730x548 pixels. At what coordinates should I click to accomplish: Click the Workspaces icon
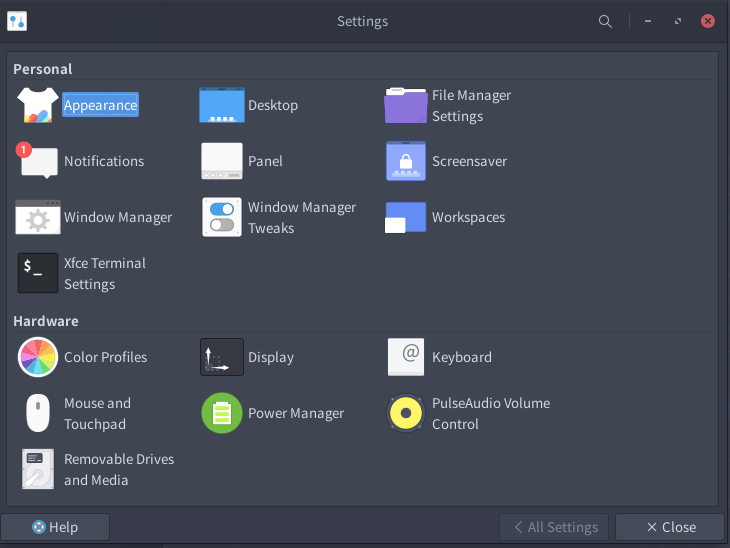405,217
